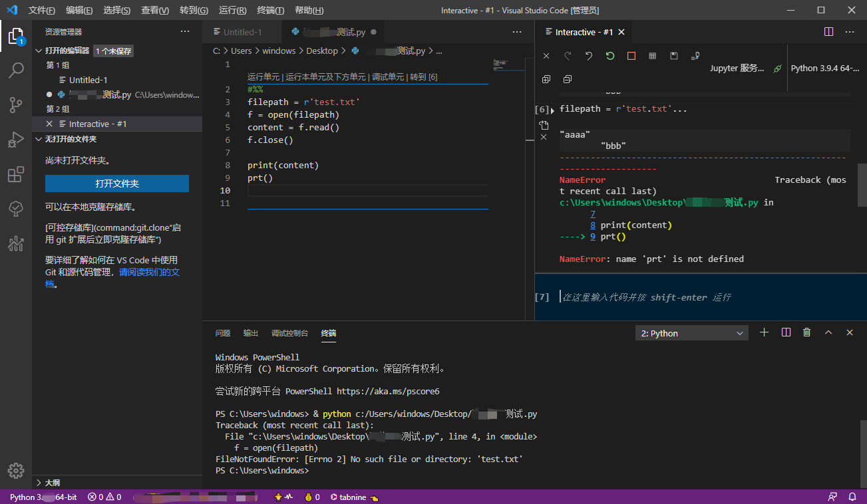
Task: Open the Edit menu 编辑(E)
Action: pos(79,11)
